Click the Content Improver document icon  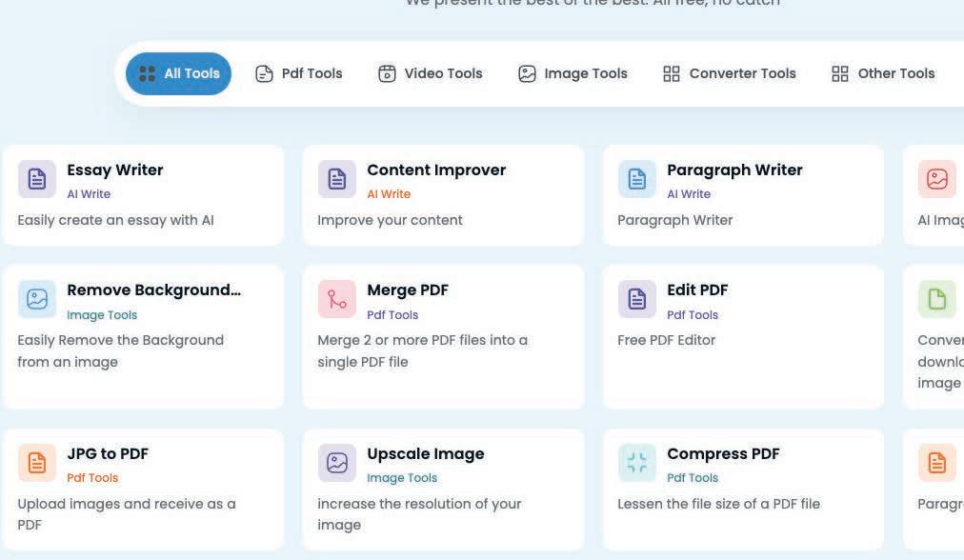[x=337, y=179]
